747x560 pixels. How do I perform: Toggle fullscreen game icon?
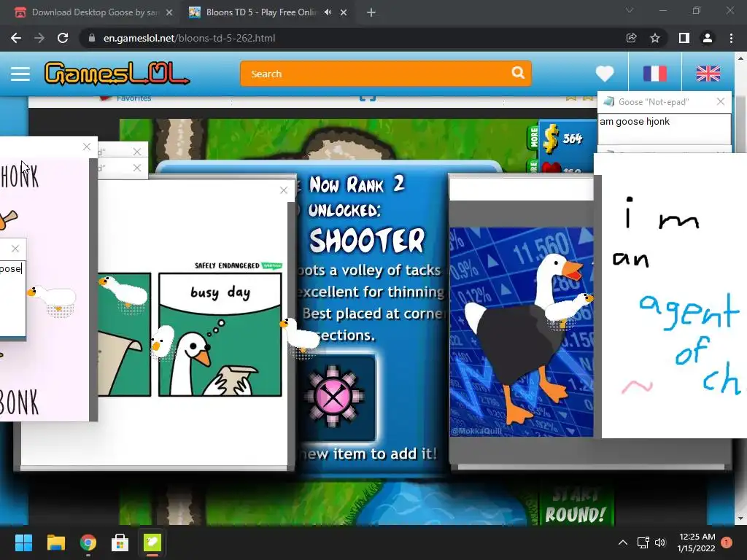point(368,98)
